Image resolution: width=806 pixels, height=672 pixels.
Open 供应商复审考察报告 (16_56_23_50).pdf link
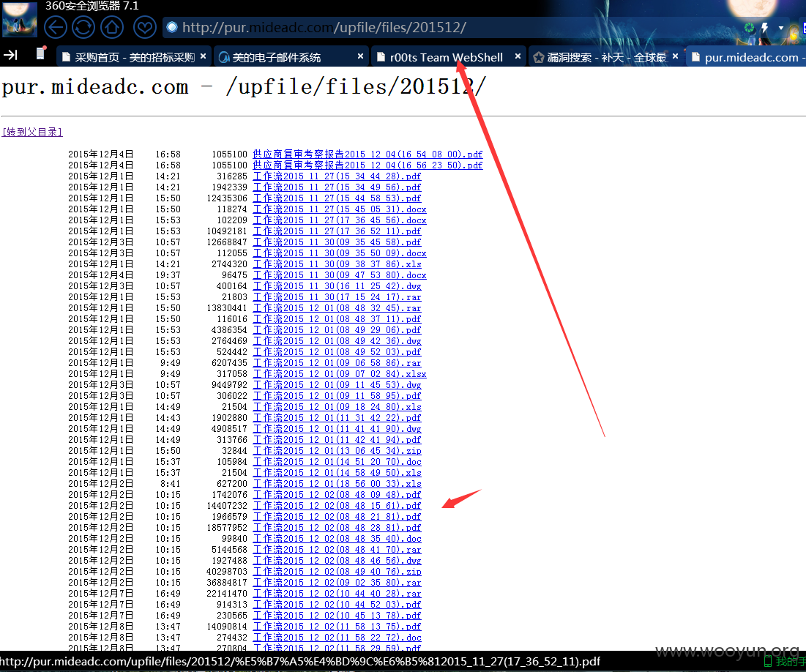[x=367, y=165]
